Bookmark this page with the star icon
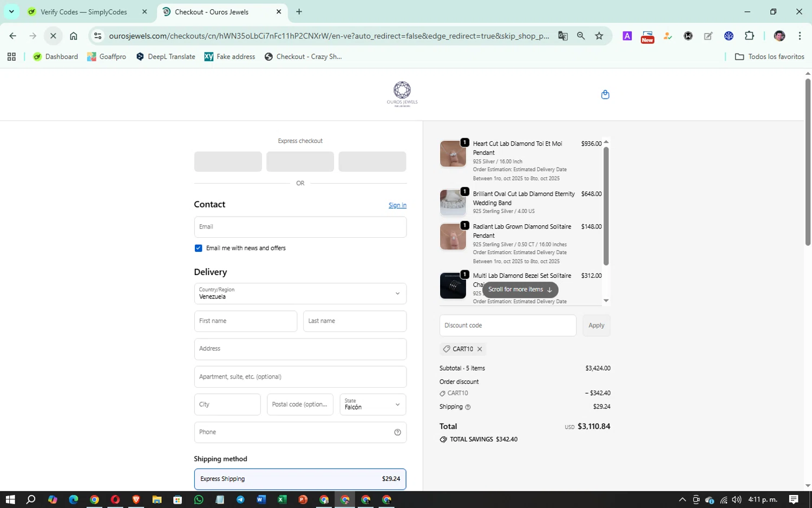Viewport: 812px width, 508px height. click(599, 36)
